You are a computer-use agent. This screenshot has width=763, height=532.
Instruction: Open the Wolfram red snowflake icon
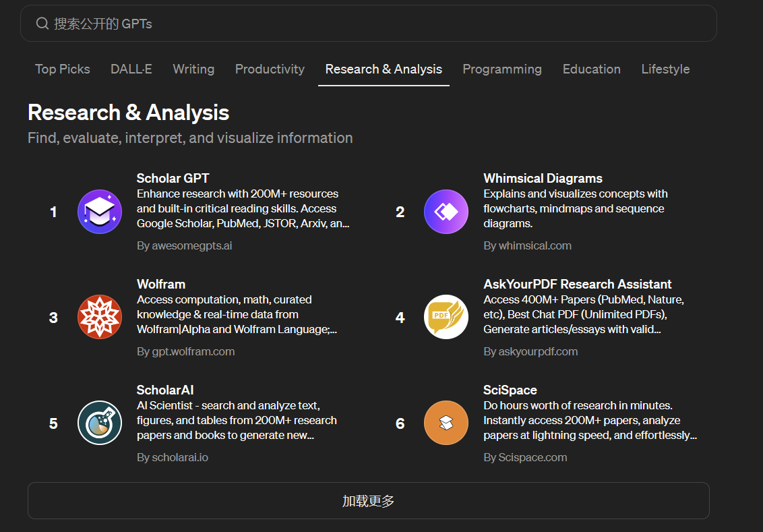[100, 317]
